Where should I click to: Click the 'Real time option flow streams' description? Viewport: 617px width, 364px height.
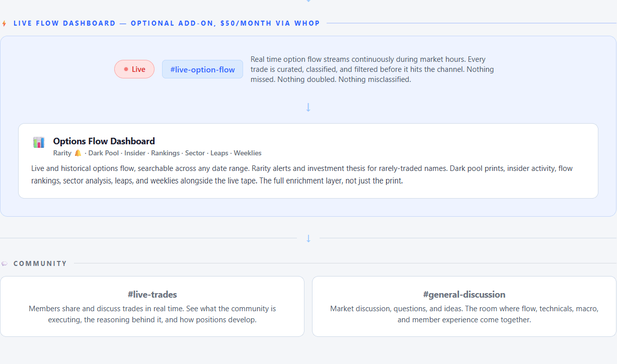coord(372,69)
